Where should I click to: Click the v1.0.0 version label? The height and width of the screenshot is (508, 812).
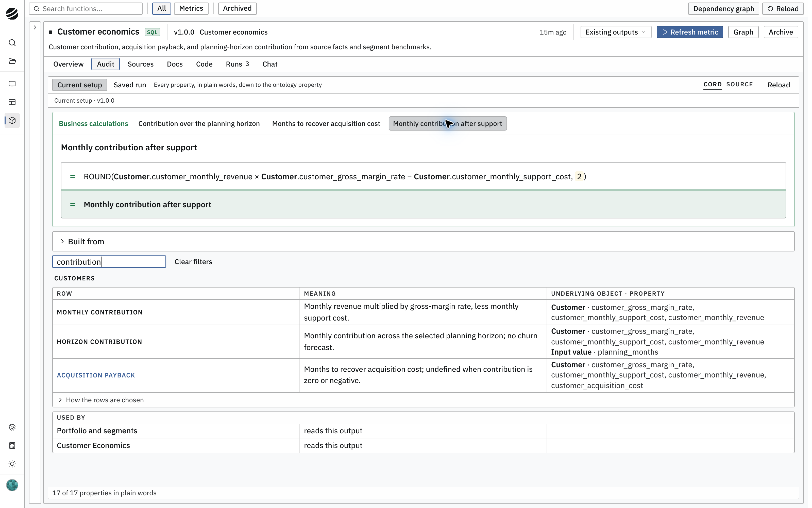pos(184,32)
